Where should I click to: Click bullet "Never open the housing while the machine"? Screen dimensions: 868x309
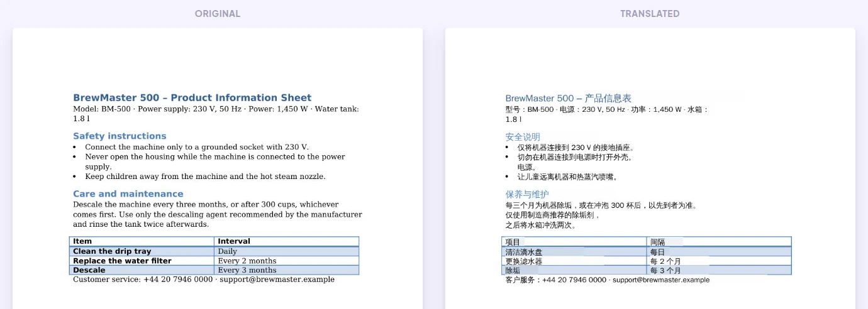point(214,161)
